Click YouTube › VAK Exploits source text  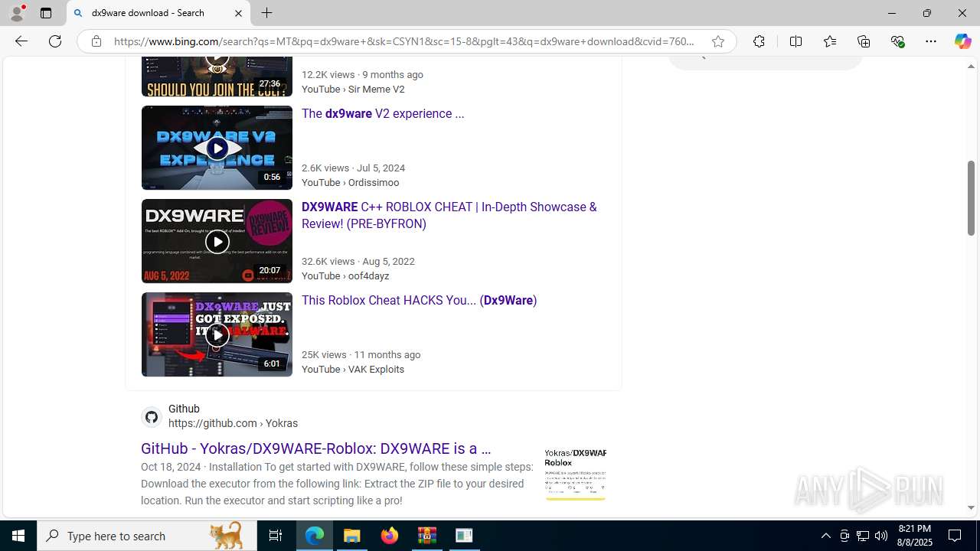click(x=352, y=369)
